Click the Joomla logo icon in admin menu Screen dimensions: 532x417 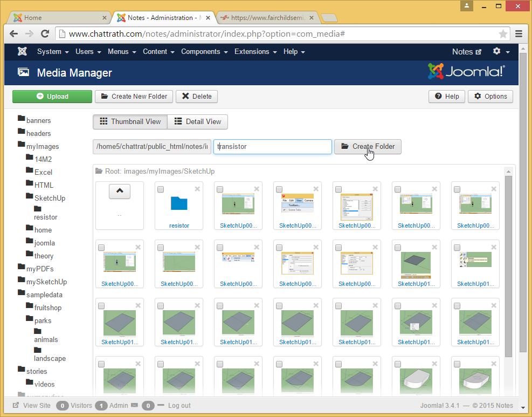[x=22, y=52]
